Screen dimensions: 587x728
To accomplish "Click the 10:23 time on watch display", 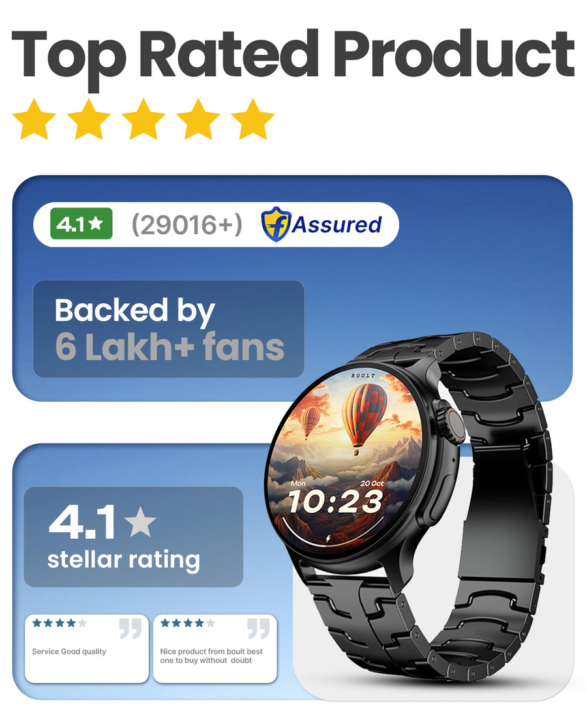I will tap(335, 502).
